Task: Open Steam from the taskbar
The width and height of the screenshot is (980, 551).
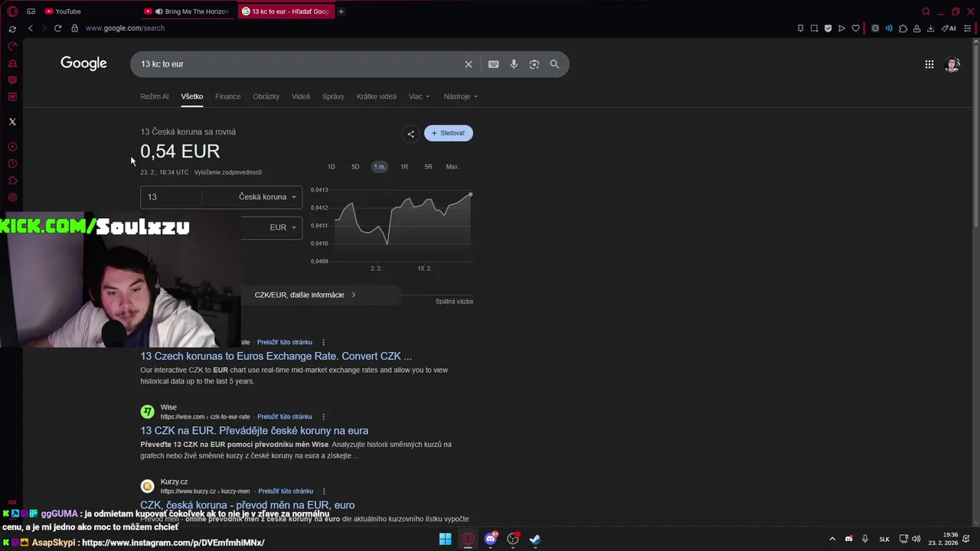Action: pyautogui.click(x=535, y=539)
